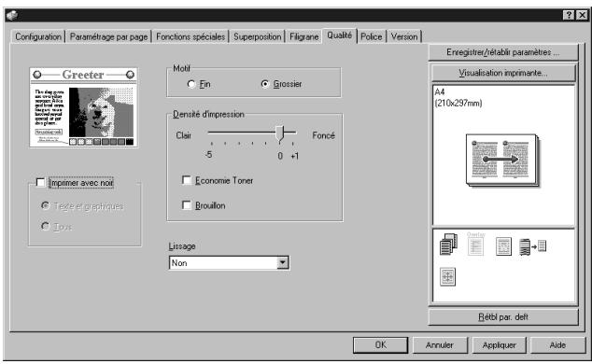The height and width of the screenshot is (364, 592).
Task: Tick the Brouillon checkbox
Action: pyautogui.click(x=186, y=204)
